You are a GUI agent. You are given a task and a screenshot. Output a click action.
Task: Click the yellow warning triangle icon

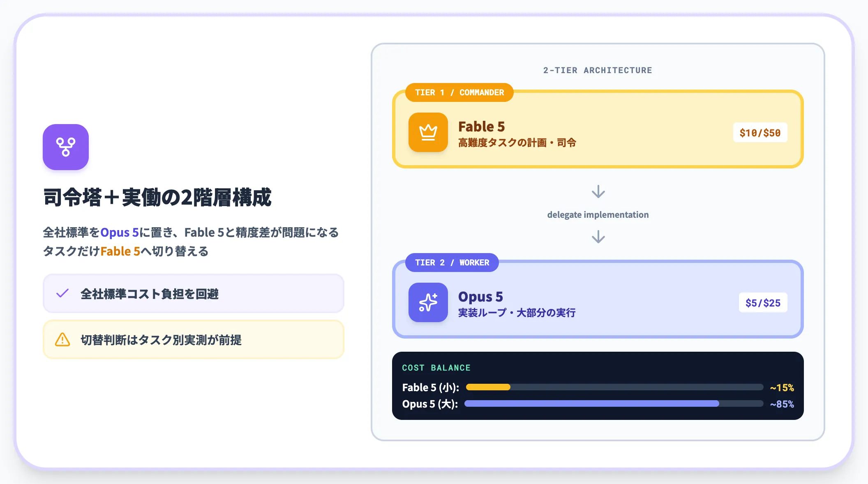tap(62, 339)
